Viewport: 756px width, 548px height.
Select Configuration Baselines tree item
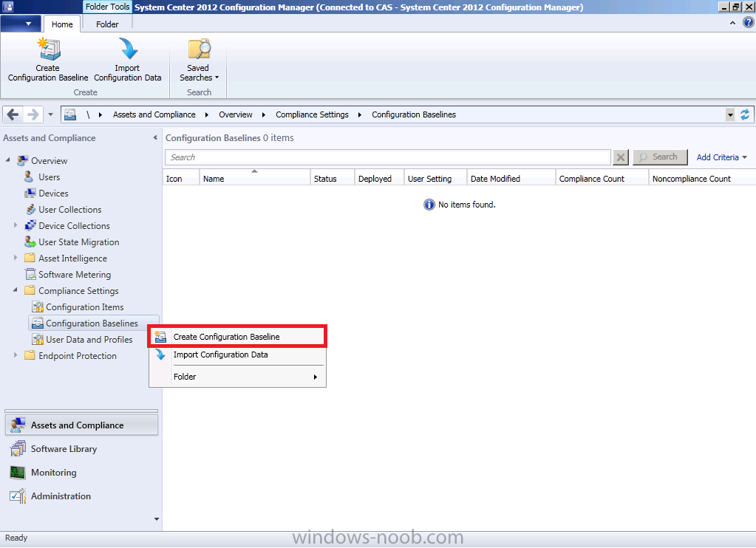coord(94,323)
